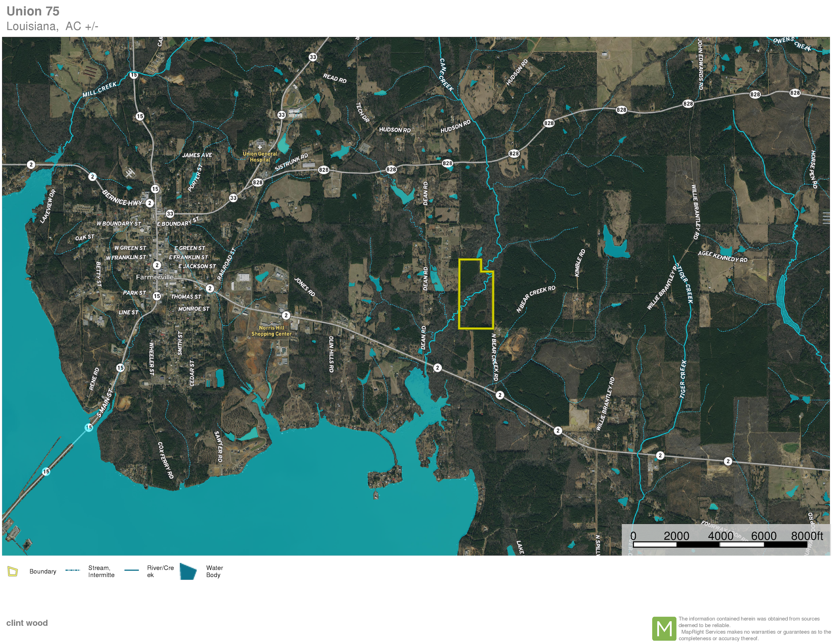This screenshot has width=833, height=644.
Task: Click the clint wood author name
Action: 27,623
